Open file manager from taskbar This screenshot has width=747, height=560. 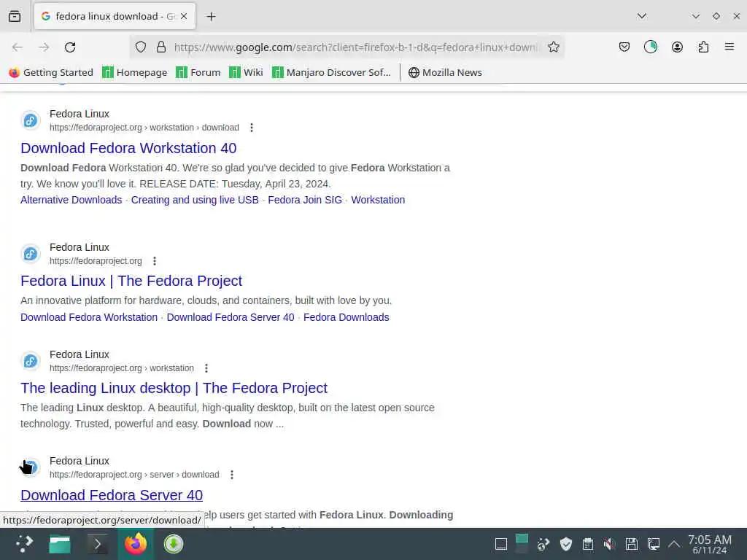(60, 544)
